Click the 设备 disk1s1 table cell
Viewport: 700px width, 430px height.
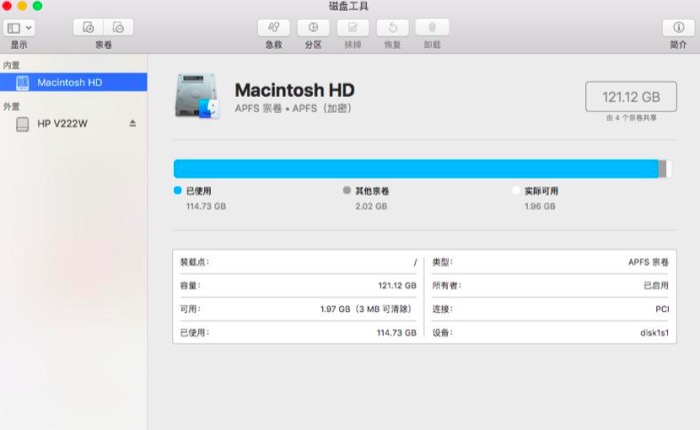[550, 333]
